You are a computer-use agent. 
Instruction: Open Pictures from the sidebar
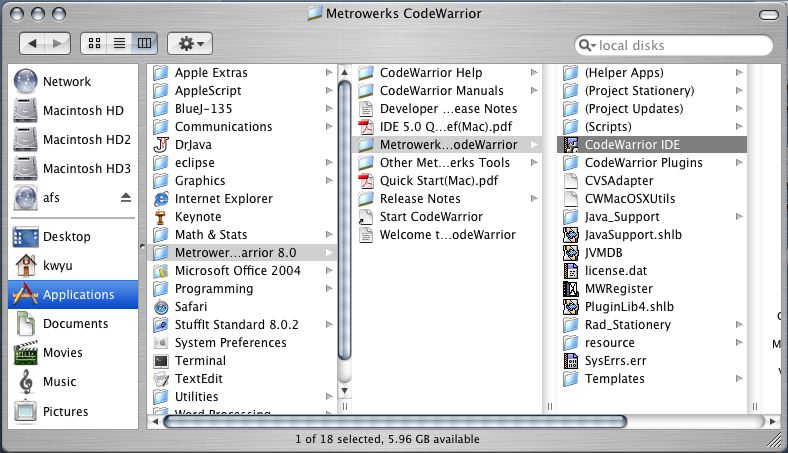[73, 411]
